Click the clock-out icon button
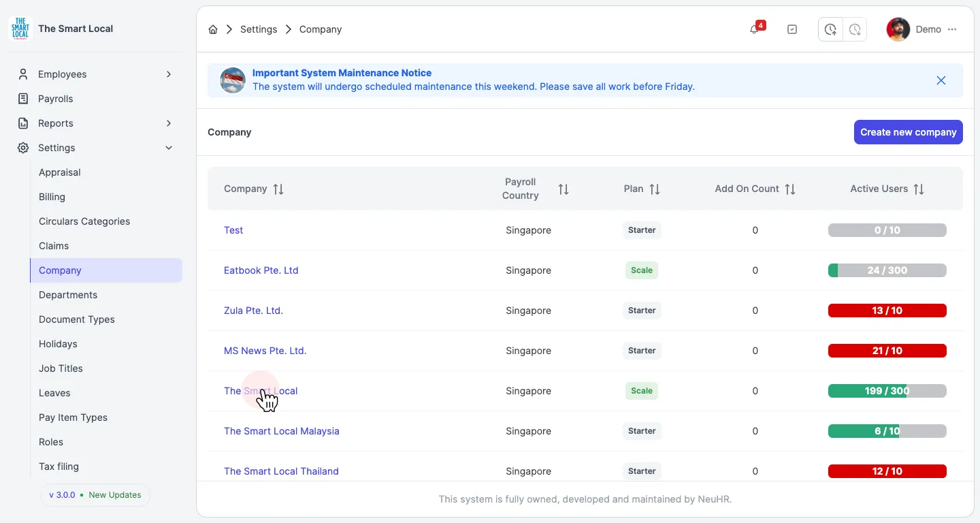Screen dimensions: 980x523 (x=855, y=29)
